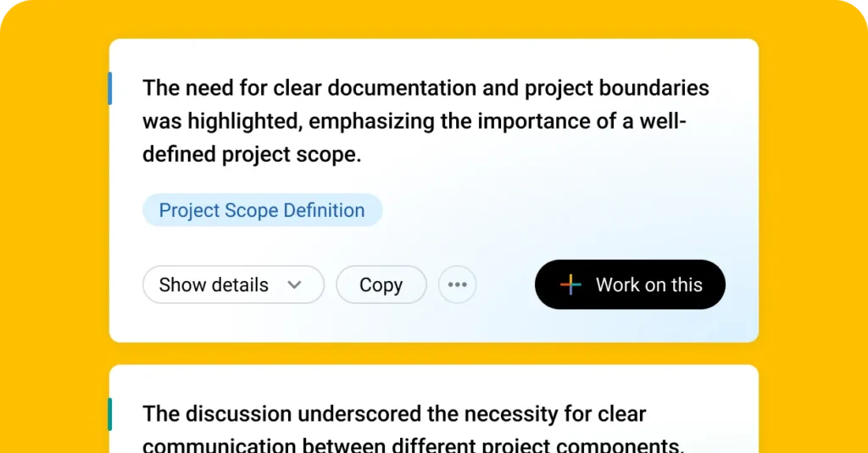Copy the project scope summary

381,285
